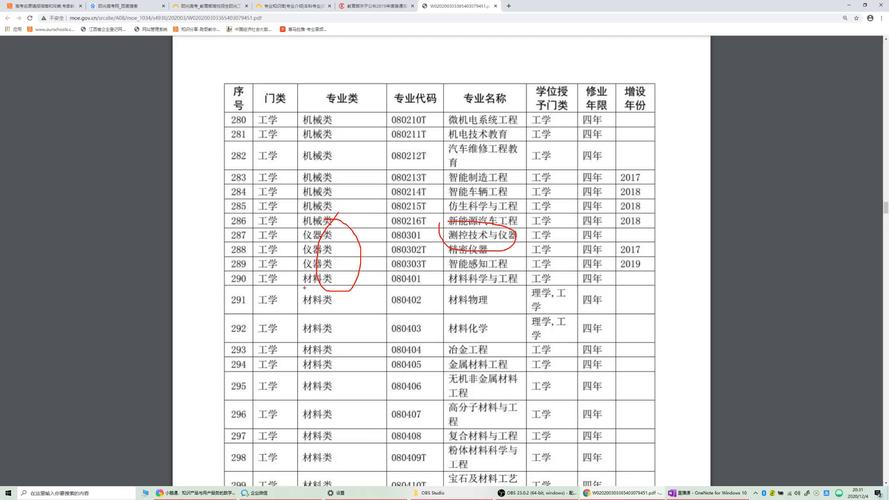Click year 2017 in row 283
889x500 pixels.
click(630, 177)
